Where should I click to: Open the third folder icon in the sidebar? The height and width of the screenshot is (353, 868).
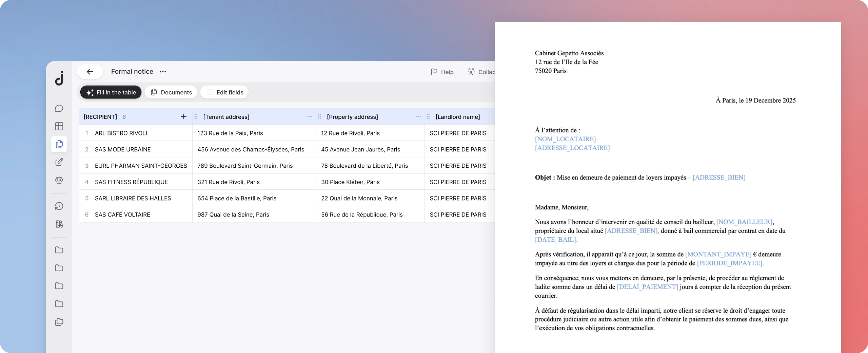59,286
